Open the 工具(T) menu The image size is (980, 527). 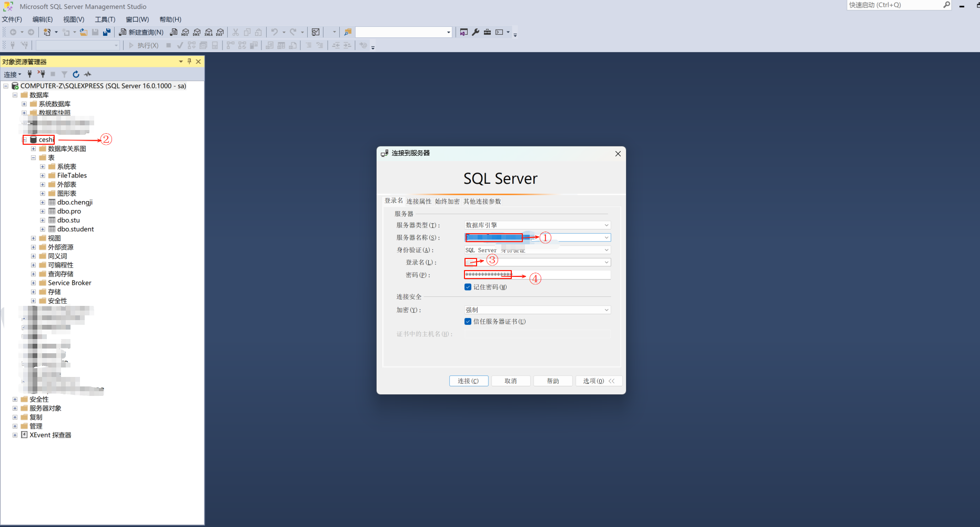point(105,19)
